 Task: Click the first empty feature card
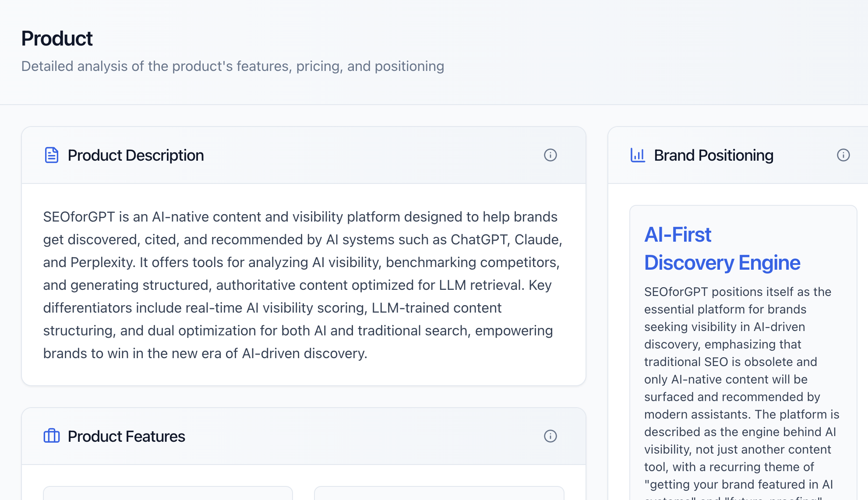pos(168,495)
